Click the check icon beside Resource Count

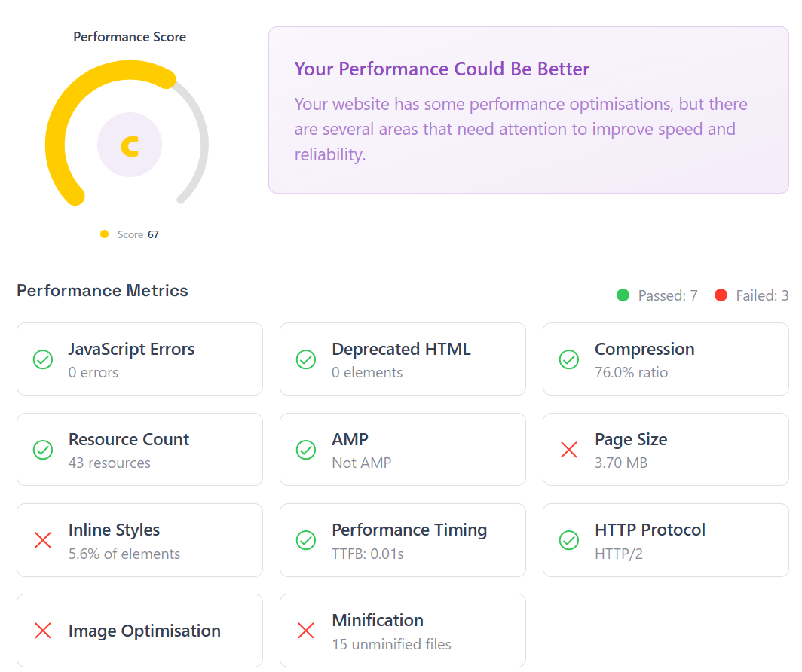(x=43, y=450)
